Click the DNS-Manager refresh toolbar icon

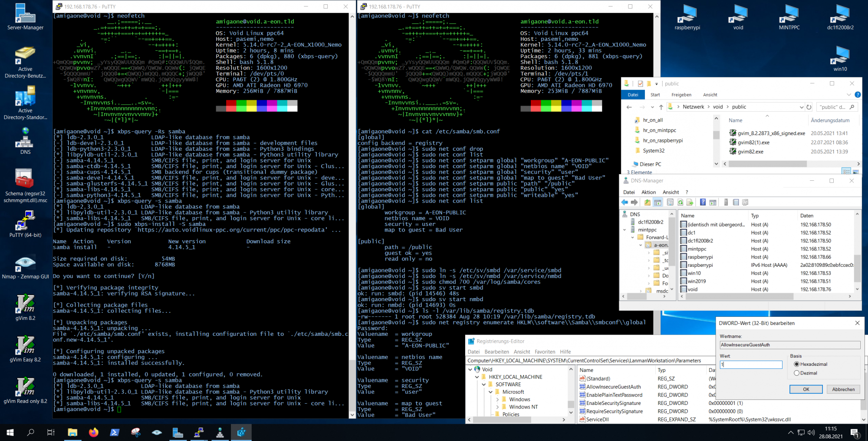[x=680, y=202]
